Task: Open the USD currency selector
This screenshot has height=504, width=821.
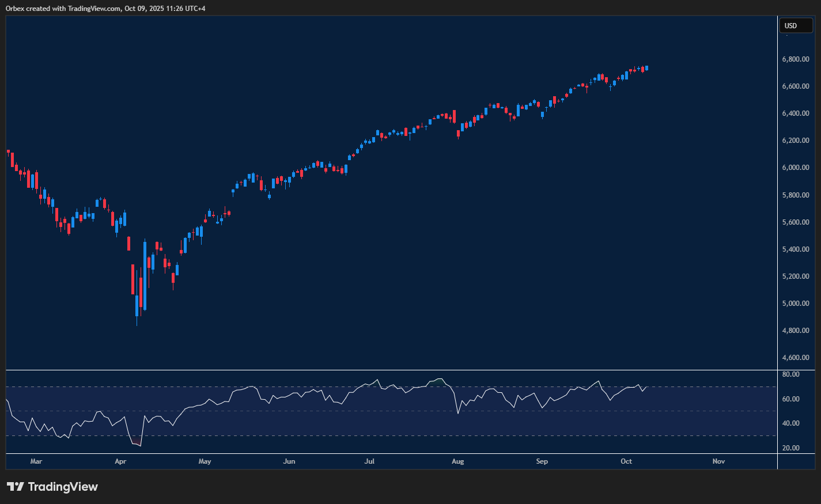Action: coord(795,25)
